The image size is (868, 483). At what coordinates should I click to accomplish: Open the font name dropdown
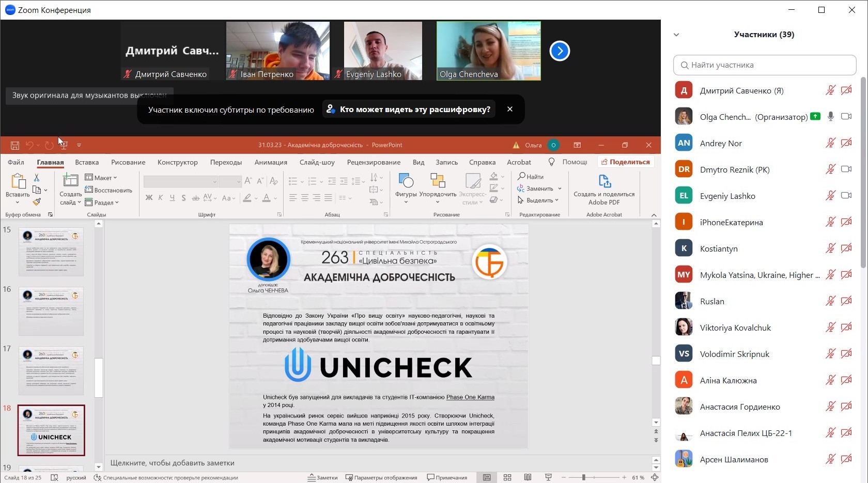point(214,182)
